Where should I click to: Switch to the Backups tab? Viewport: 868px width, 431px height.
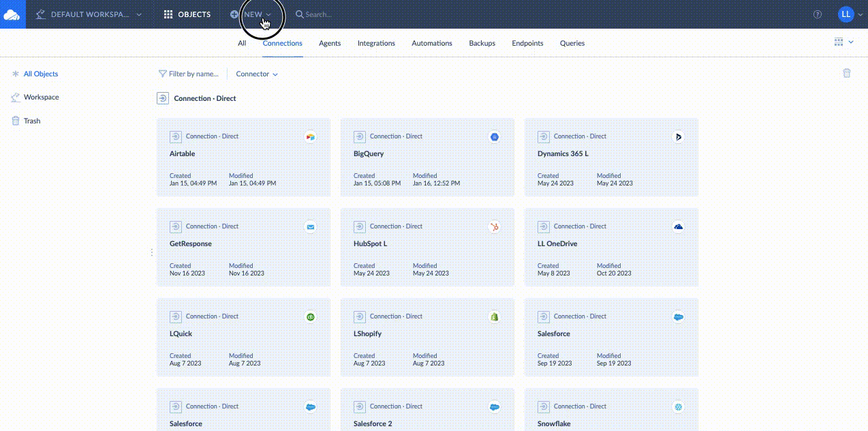482,43
